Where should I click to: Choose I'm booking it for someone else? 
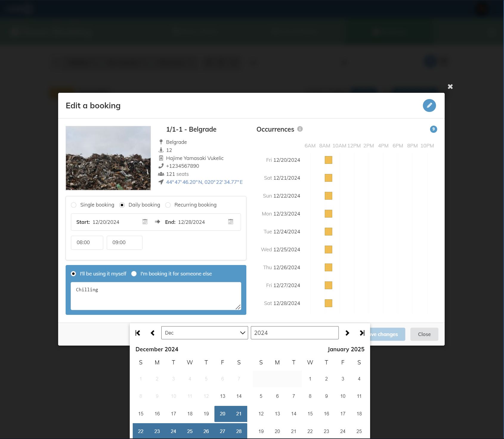[x=134, y=274]
